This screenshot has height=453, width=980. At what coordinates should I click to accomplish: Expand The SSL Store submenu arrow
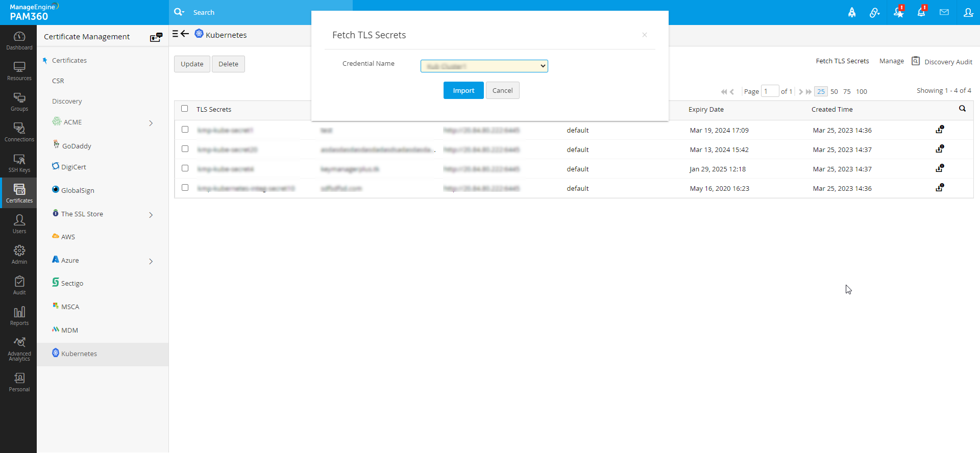pos(151,215)
